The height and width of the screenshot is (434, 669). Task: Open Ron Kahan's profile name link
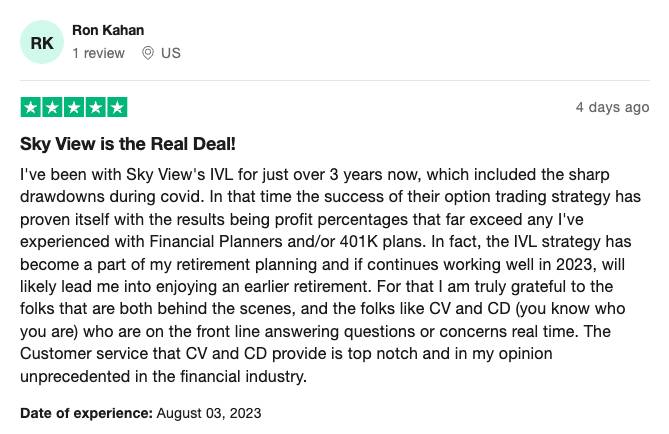[108, 30]
